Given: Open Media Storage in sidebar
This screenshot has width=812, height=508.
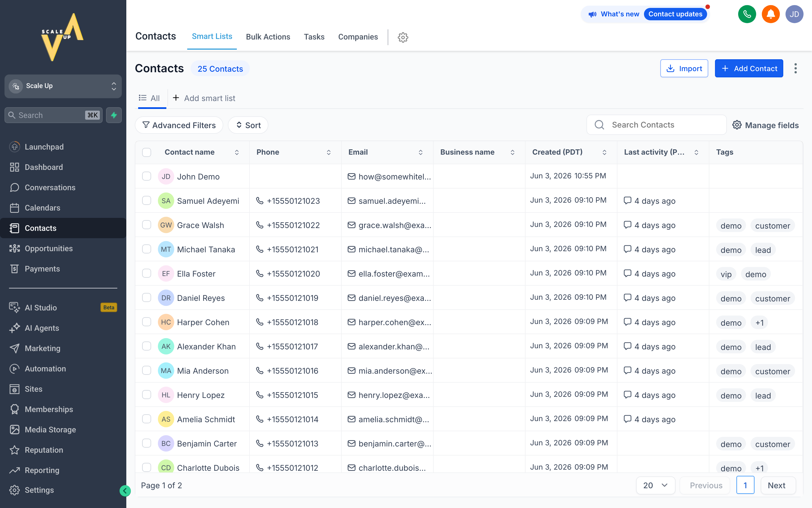Looking at the screenshot, I should pos(63,429).
